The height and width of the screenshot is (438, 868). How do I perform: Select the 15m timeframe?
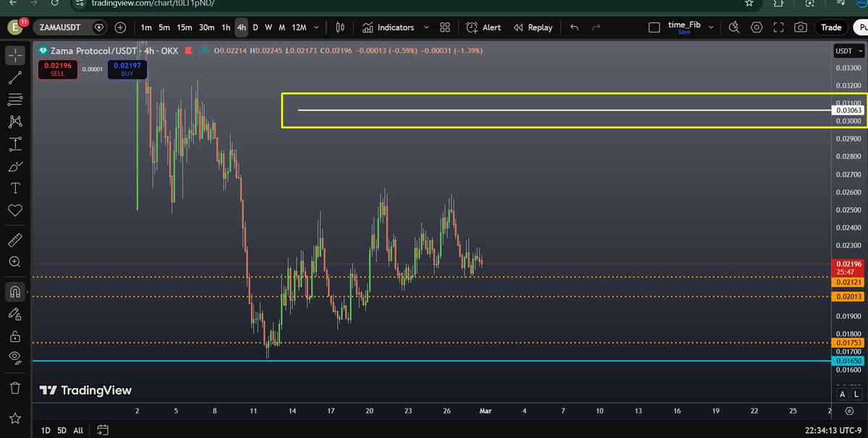[x=184, y=27]
